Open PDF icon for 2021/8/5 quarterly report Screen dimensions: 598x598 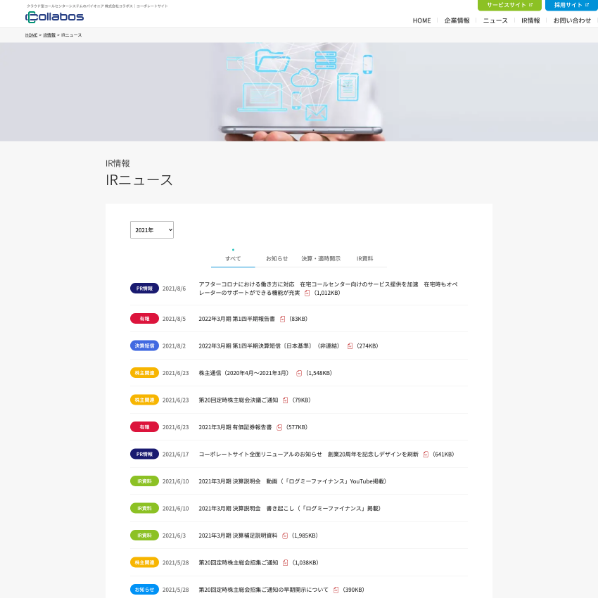[282, 319]
